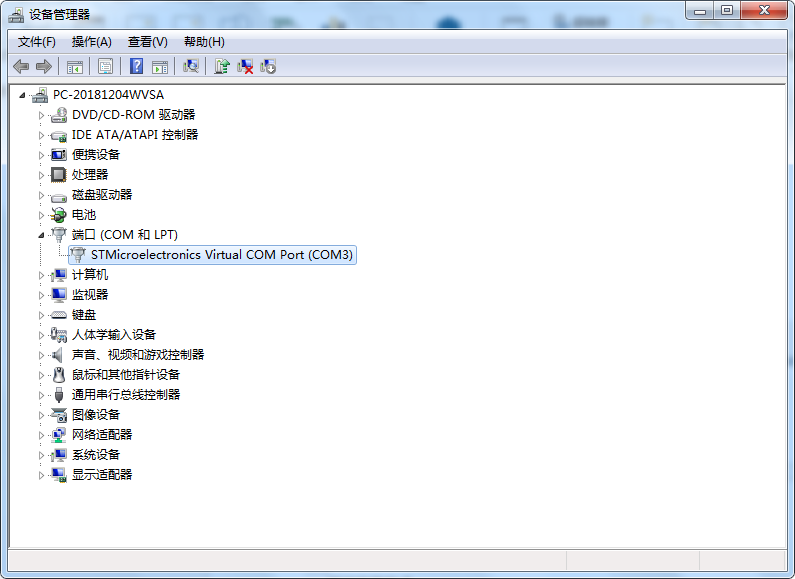Click the 图像设备 camera icon
The image size is (795, 579).
pyautogui.click(x=59, y=415)
